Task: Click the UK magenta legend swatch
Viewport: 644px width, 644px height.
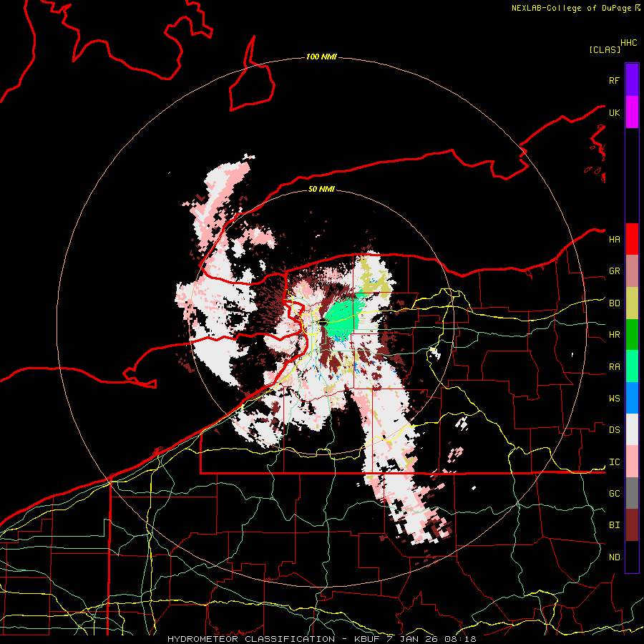Action: 632,112
